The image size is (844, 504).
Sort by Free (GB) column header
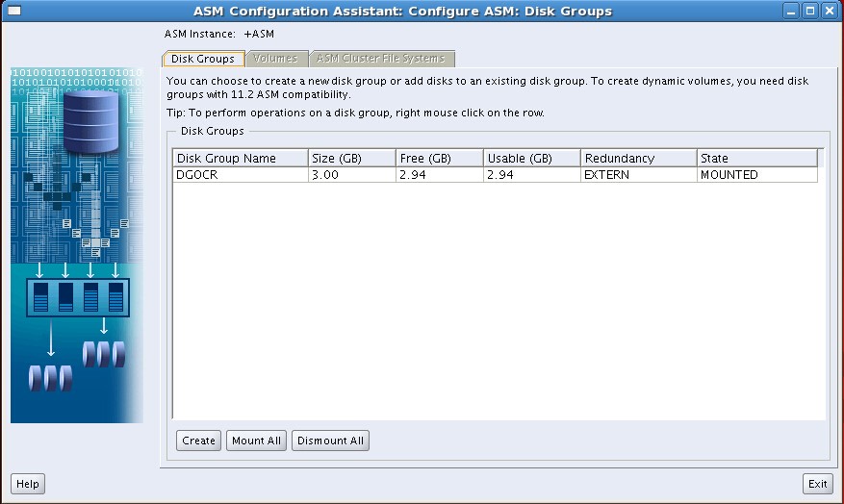440,158
